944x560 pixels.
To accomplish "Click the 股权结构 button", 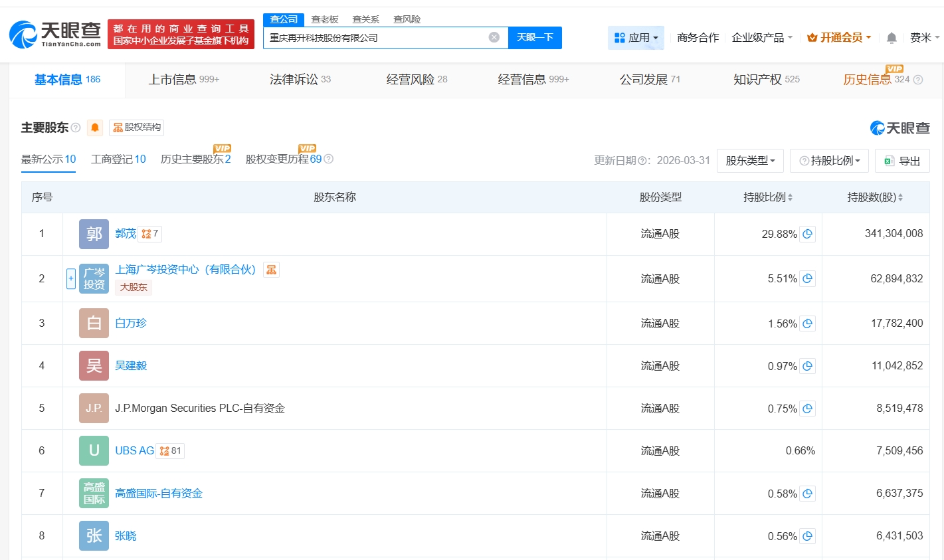I will [x=136, y=128].
